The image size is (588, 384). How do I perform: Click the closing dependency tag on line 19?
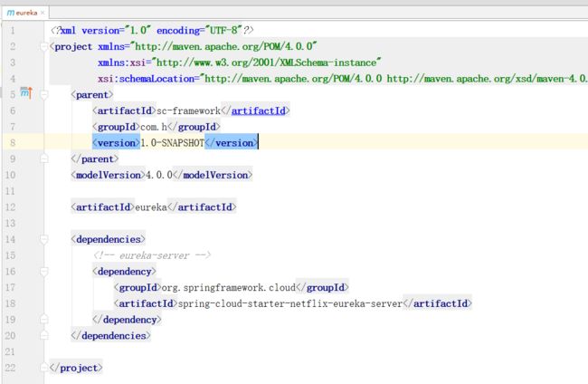(128, 320)
